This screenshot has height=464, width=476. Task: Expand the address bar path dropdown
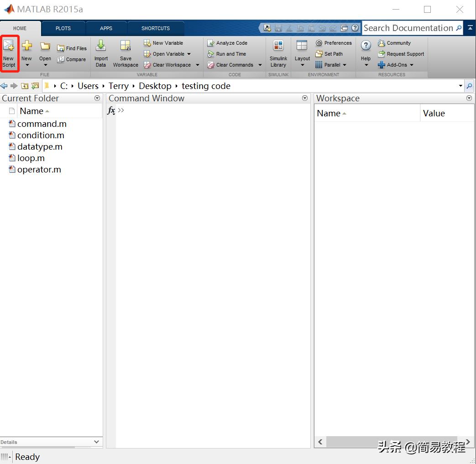(x=460, y=86)
